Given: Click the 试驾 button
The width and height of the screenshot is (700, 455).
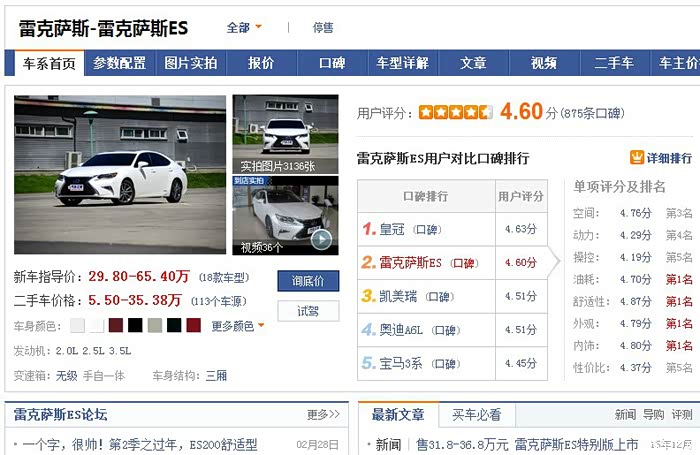Looking at the screenshot, I should click(308, 311).
